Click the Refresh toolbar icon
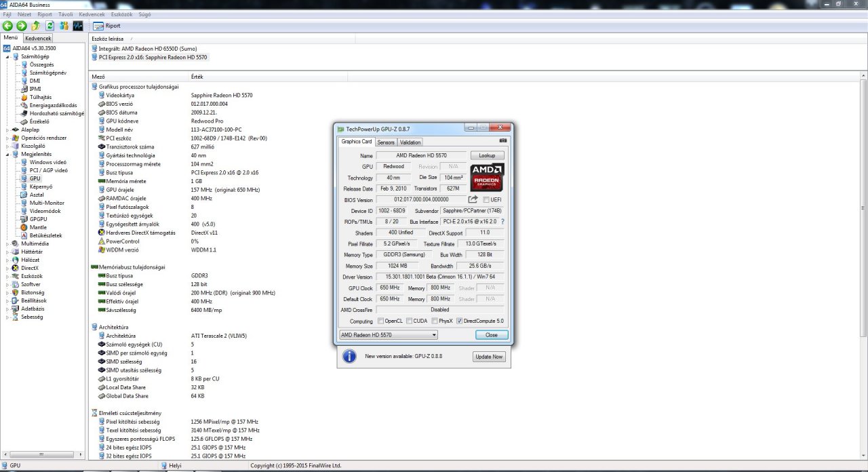868x472 pixels. point(50,26)
